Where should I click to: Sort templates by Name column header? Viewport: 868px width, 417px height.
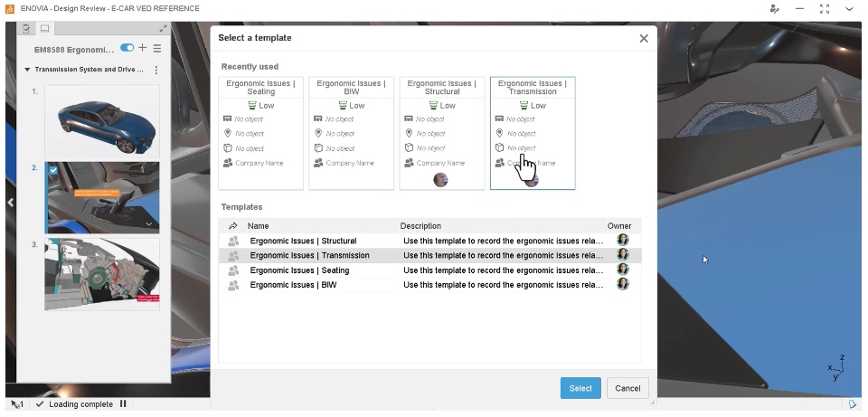pos(259,226)
